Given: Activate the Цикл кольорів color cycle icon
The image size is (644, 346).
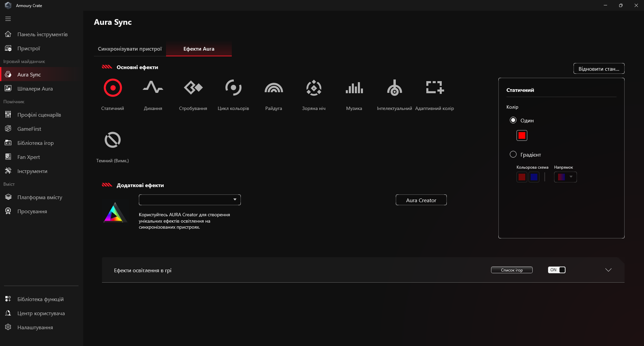Looking at the screenshot, I should tap(233, 88).
